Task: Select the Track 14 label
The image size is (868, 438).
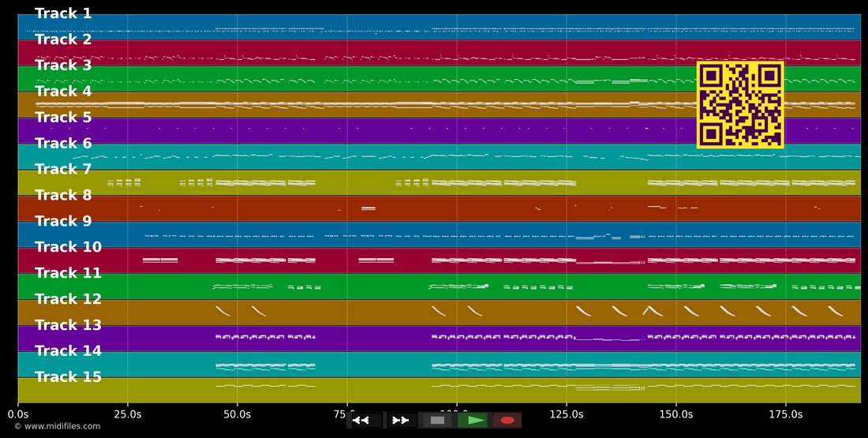Action: point(68,350)
